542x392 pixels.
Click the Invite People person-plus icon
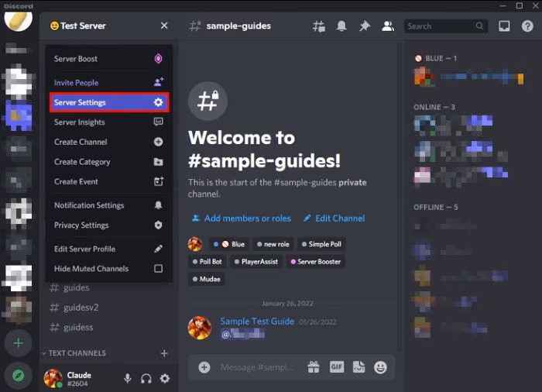point(159,82)
